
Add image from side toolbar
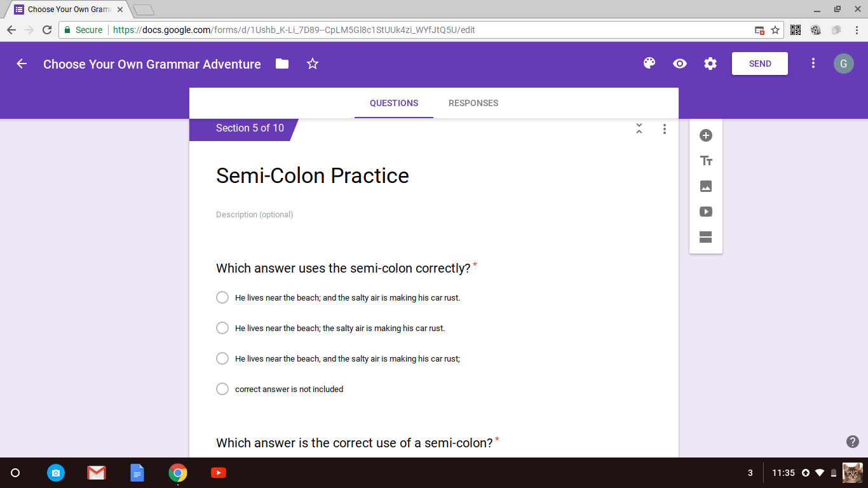[x=706, y=186]
